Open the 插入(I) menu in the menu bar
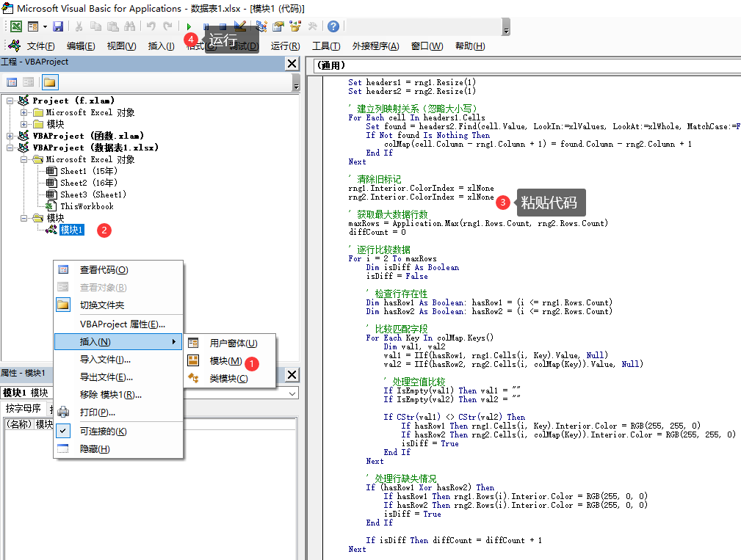 point(161,46)
